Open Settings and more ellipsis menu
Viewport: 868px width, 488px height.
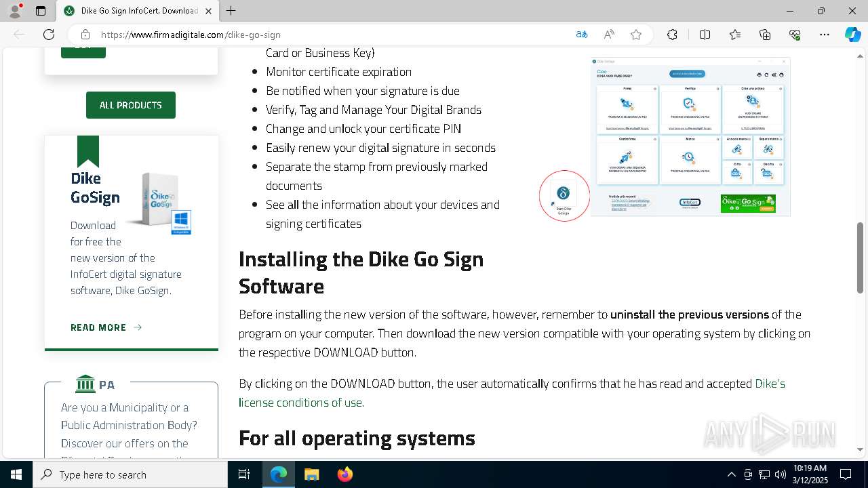(x=825, y=35)
